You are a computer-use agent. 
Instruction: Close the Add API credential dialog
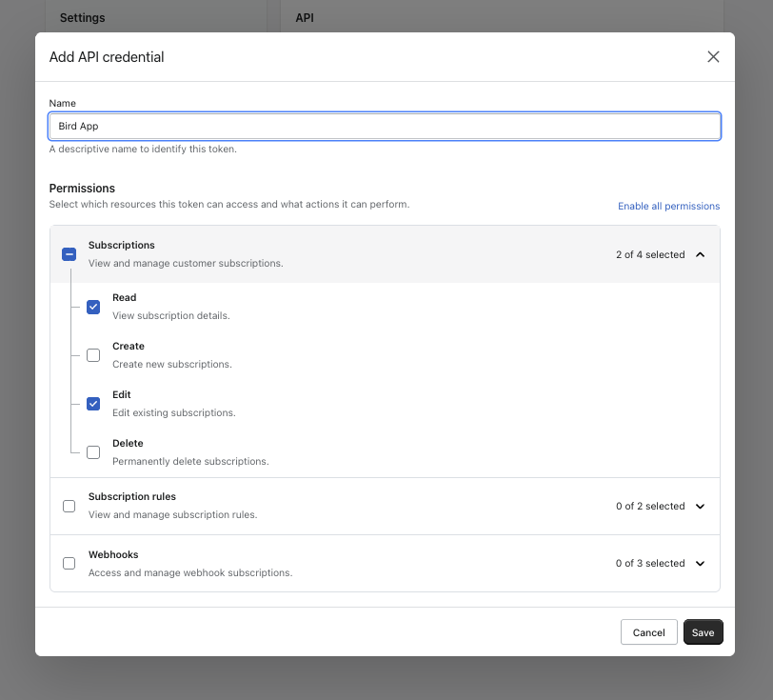tap(713, 57)
